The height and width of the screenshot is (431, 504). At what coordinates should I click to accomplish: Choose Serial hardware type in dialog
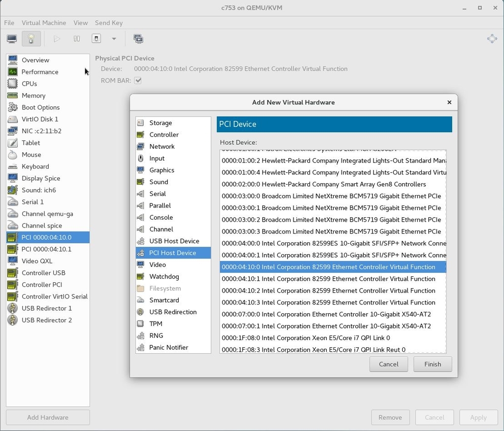click(x=173, y=194)
